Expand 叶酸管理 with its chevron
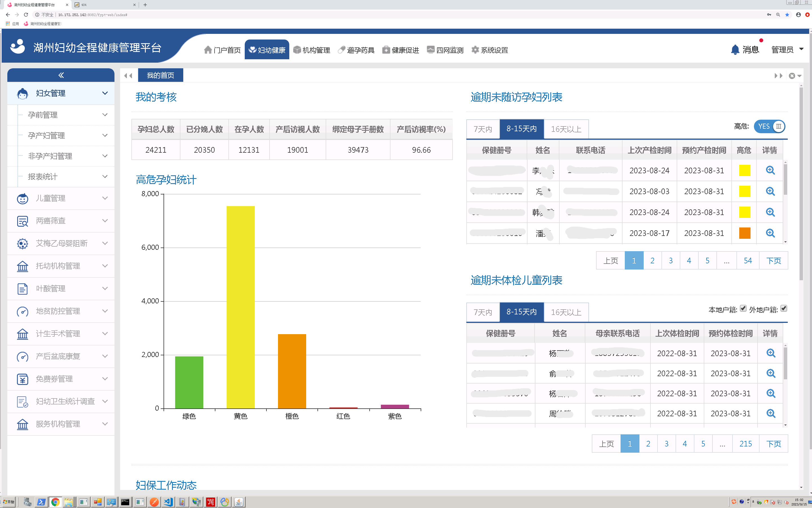Screen dimensions: 812x508 click(x=105, y=289)
